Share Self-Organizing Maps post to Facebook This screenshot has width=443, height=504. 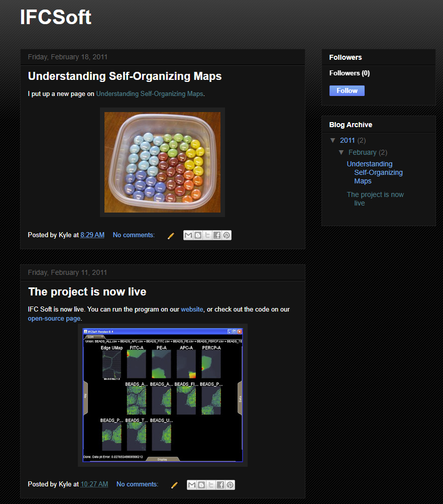(x=217, y=235)
